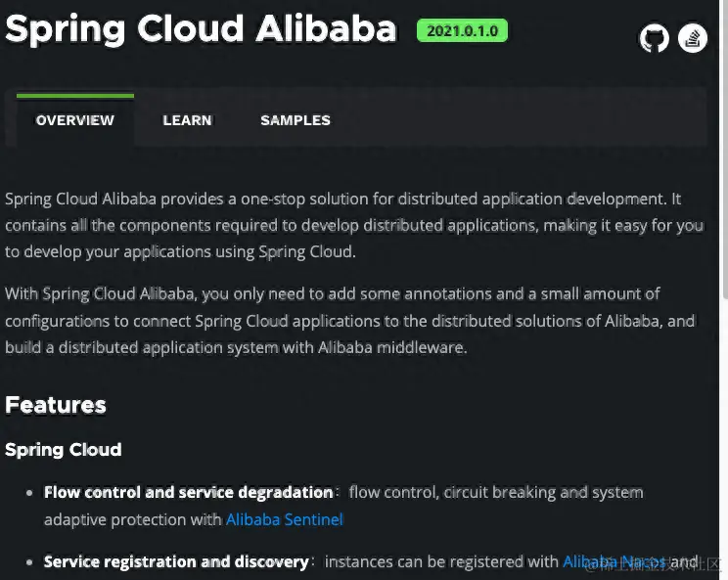
Task: Switch to the LEARN tab
Action: (x=187, y=120)
